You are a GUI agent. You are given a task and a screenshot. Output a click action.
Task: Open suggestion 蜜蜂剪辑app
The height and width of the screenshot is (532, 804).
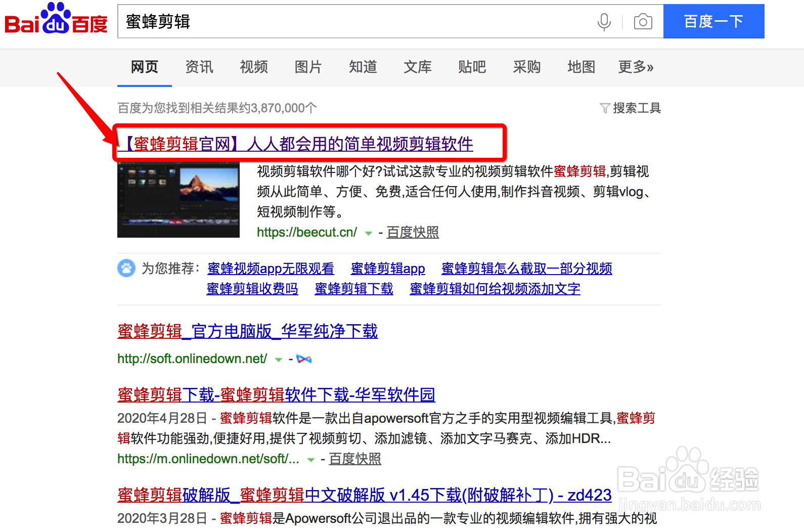pyautogui.click(x=388, y=268)
